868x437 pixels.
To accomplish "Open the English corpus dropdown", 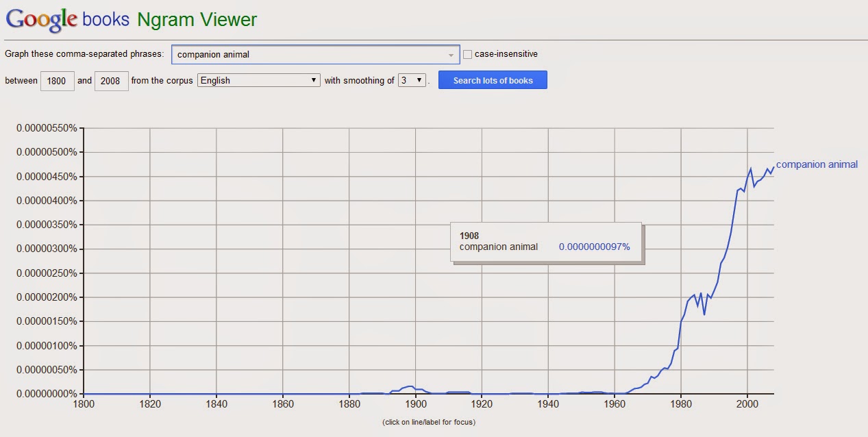I will 259,80.
